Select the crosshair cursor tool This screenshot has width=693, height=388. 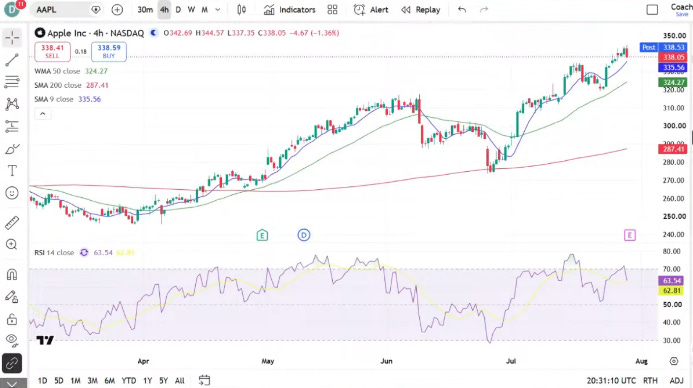(x=12, y=38)
